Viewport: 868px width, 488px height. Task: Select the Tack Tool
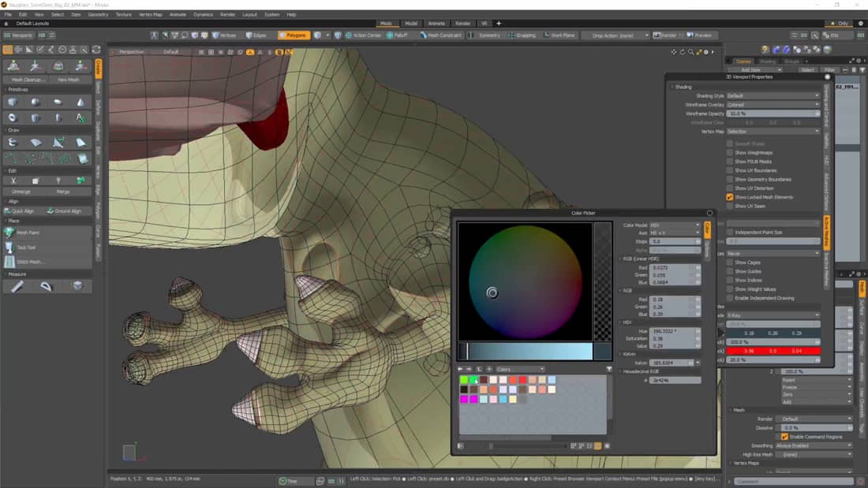coord(47,248)
